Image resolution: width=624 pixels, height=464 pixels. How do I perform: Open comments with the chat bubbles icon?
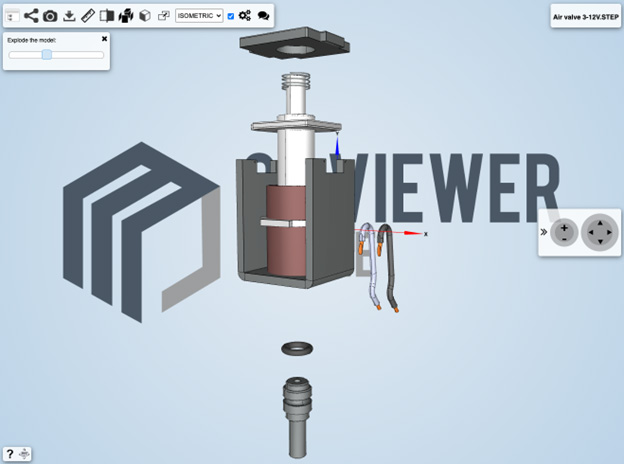point(263,16)
